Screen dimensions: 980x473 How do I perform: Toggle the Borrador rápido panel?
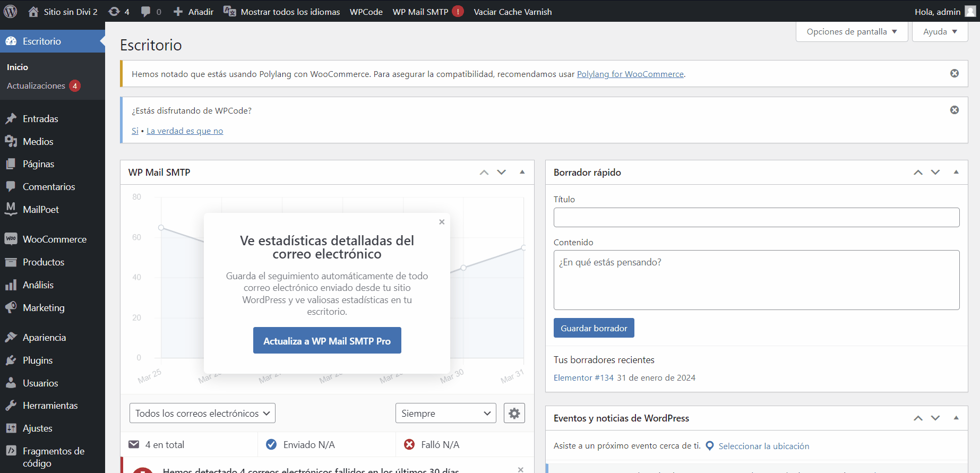point(956,172)
